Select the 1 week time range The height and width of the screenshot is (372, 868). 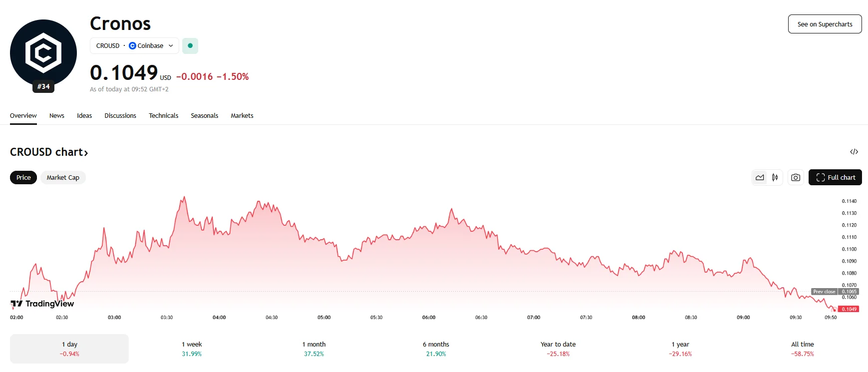coord(192,349)
